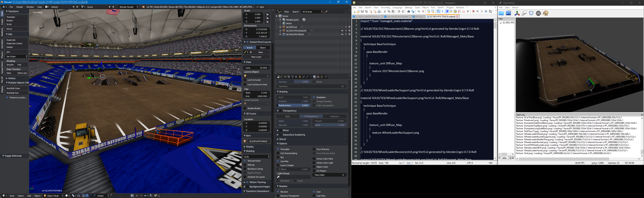Click the Save icon in Notepad++ toolbar

click(x=362, y=12)
